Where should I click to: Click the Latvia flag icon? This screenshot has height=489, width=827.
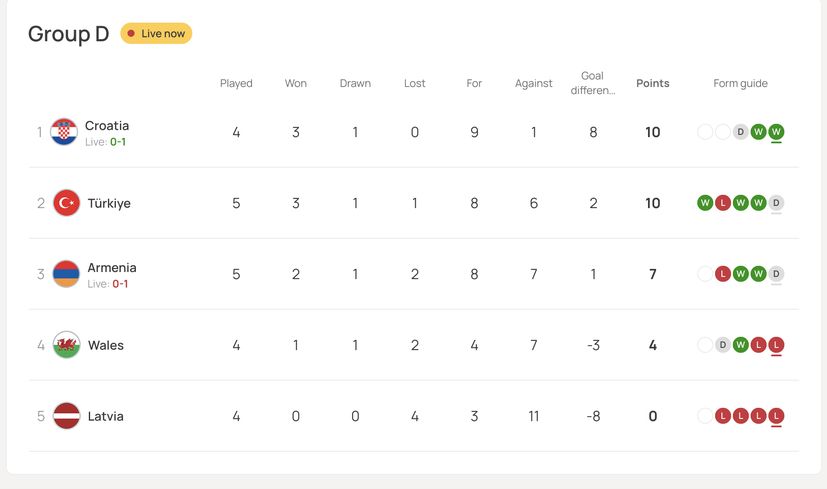[x=67, y=416]
